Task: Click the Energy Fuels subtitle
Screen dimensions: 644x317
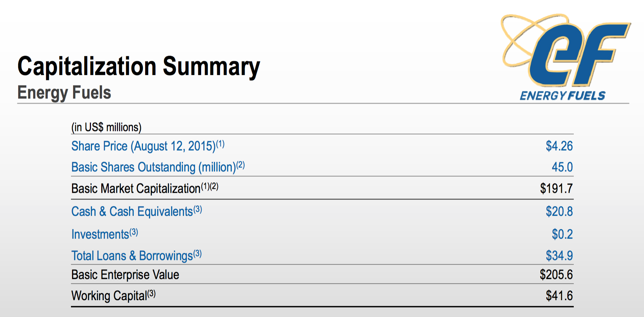Action: (64, 92)
